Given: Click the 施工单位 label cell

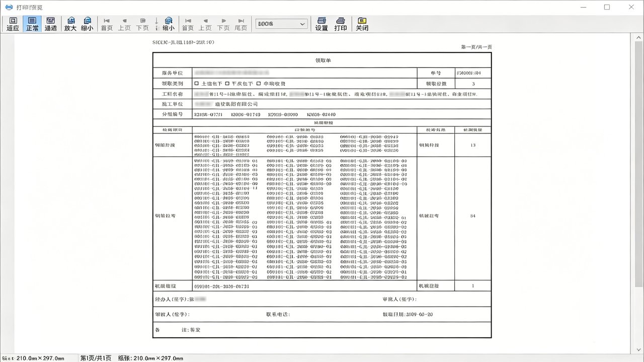Looking at the screenshot, I should pyautogui.click(x=172, y=104).
